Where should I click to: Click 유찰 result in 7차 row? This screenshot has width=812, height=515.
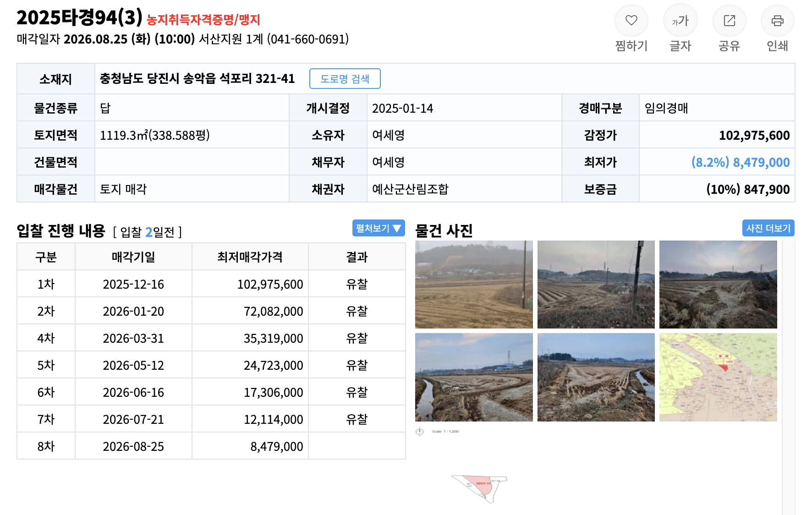pyautogui.click(x=357, y=419)
